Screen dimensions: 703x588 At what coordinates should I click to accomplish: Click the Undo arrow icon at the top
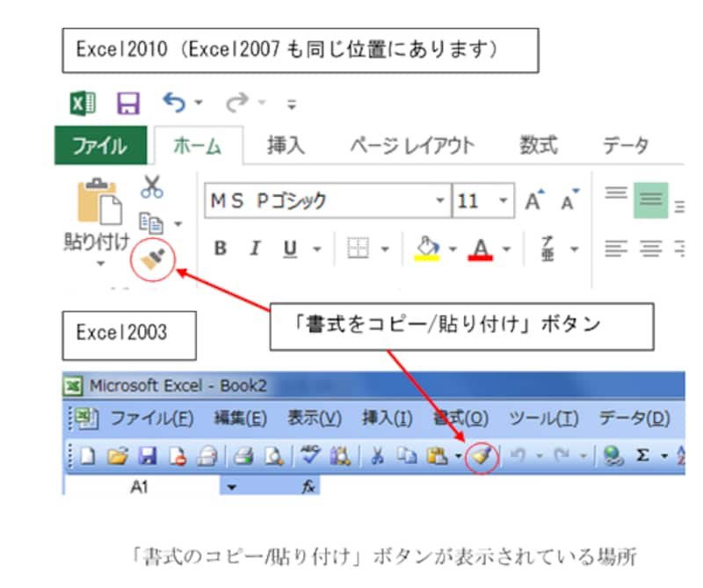pyautogui.click(x=175, y=102)
